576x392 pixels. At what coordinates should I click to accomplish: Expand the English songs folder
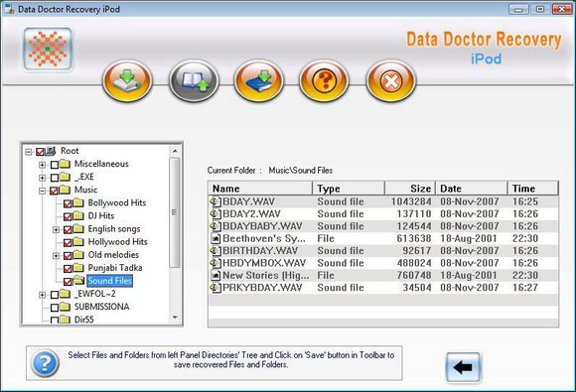pos(56,230)
